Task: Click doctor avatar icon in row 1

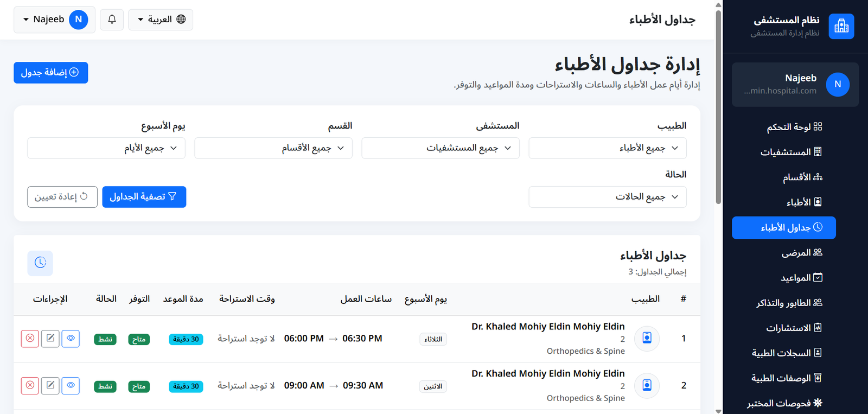Action: pos(647,339)
